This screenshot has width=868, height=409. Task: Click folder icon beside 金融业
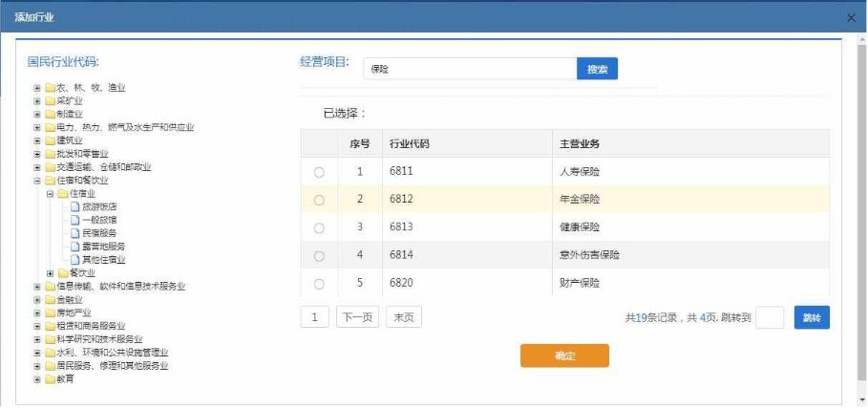(x=51, y=300)
